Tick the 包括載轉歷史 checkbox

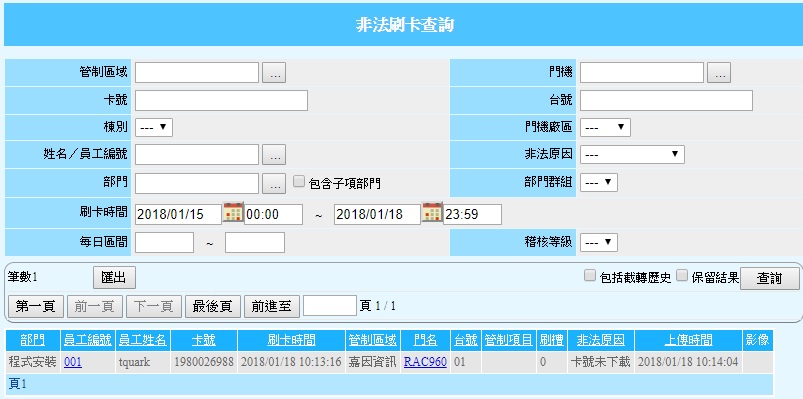[x=590, y=276]
